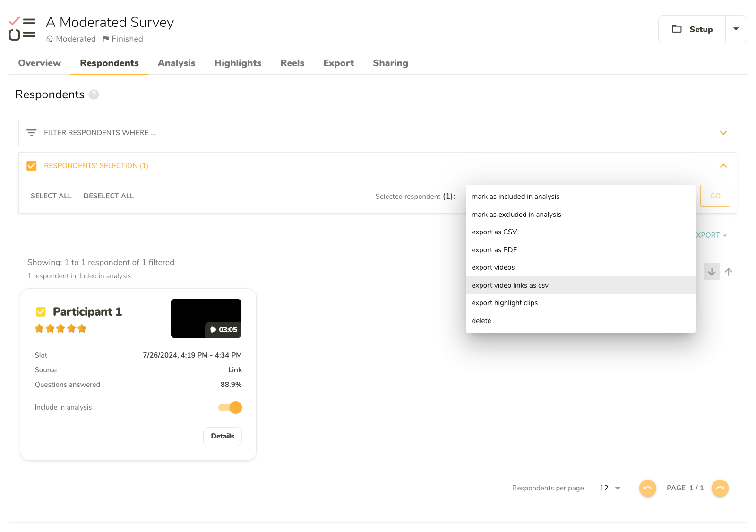Click the survey checklist logo icon

click(22, 29)
